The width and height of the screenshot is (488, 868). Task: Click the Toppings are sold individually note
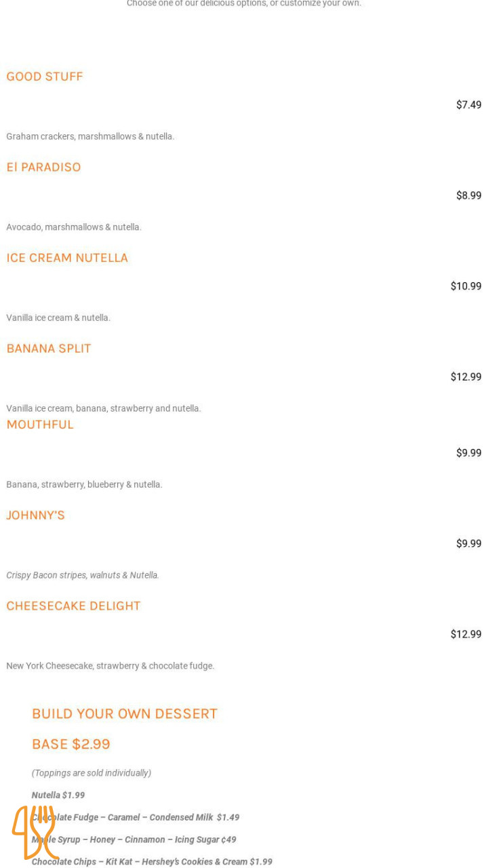pyautogui.click(x=91, y=773)
